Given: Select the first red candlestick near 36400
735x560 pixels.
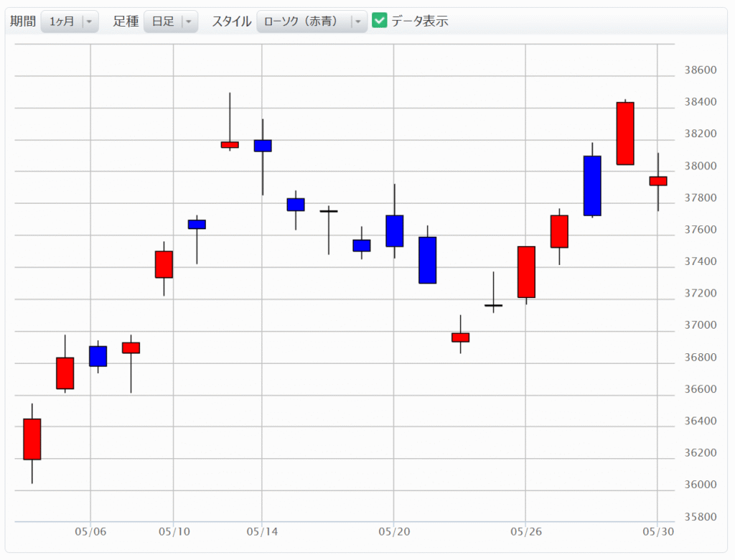Looking at the screenshot, I should (32, 439).
